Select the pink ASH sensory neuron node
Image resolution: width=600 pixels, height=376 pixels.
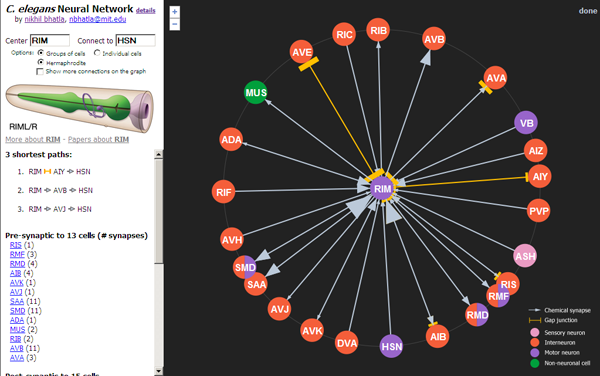pos(525,256)
